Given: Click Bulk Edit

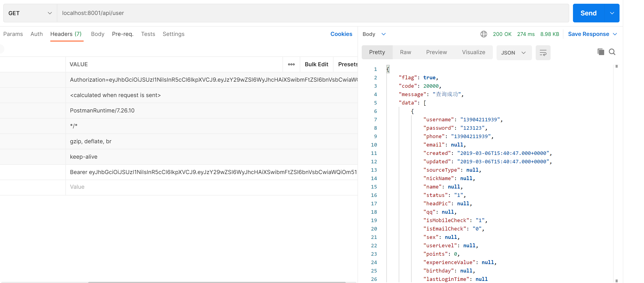Looking at the screenshot, I should coord(316,64).
